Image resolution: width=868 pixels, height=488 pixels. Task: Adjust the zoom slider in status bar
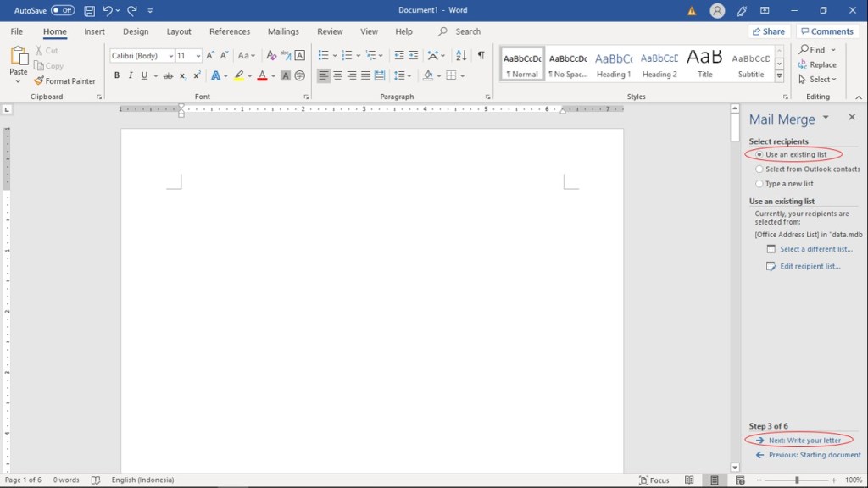pyautogui.click(x=796, y=480)
